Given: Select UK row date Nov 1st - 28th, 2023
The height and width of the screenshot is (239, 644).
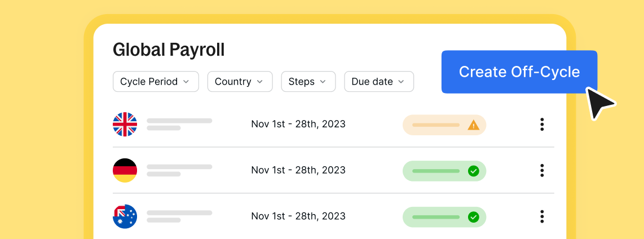Looking at the screenshot, I should pos(298,124).
